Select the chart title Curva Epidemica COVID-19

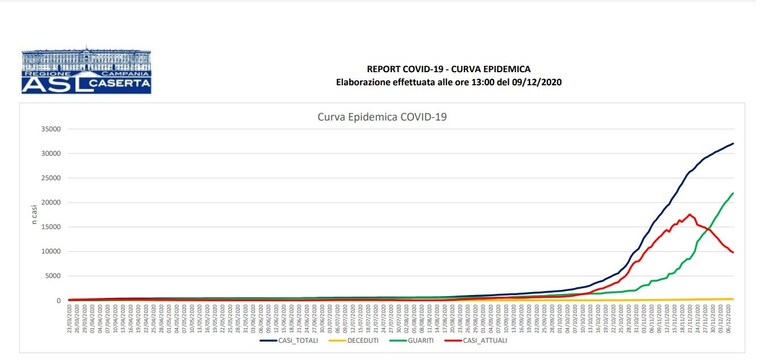[382, 117]
